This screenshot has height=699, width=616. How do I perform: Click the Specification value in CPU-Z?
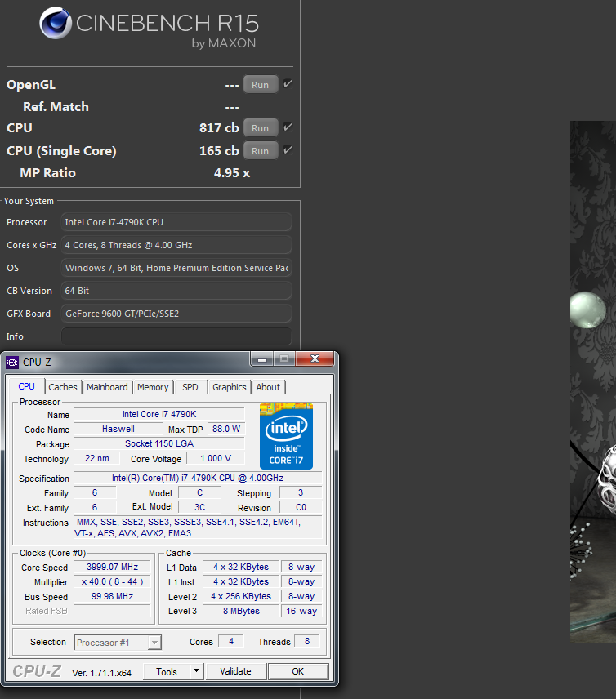(x=198, y=478)
